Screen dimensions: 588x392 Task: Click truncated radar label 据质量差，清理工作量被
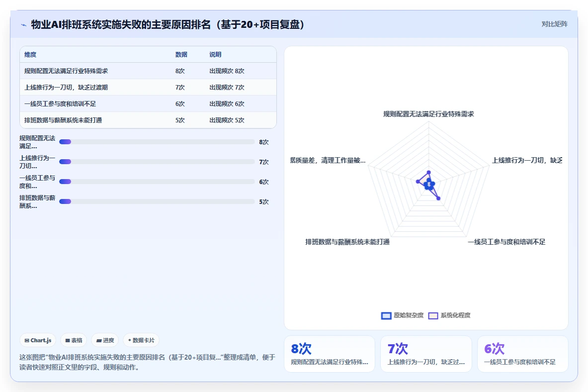pyautogui.click(x=328, y=161)
